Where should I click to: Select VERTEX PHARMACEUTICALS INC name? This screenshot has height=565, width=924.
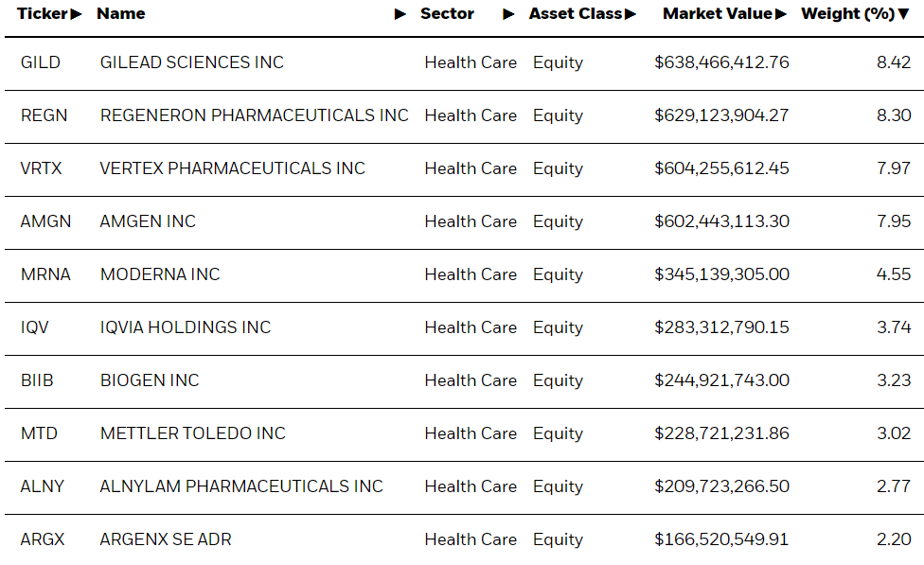point(232,168)
